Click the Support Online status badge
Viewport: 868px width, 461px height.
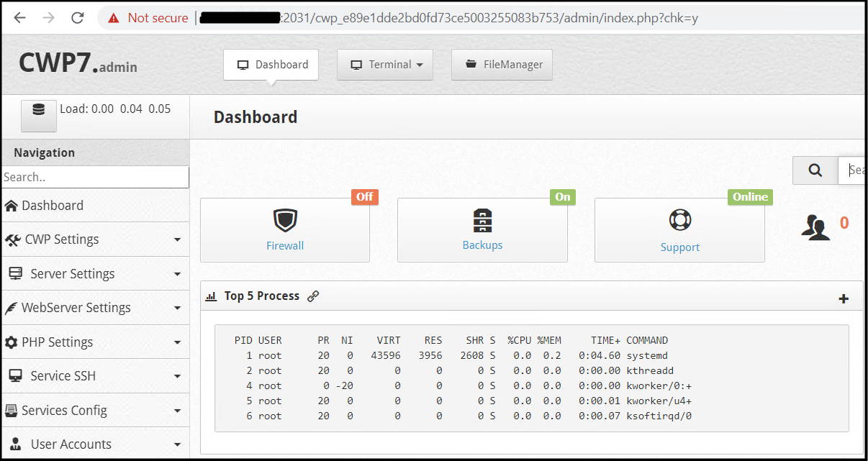pos(750,197)
